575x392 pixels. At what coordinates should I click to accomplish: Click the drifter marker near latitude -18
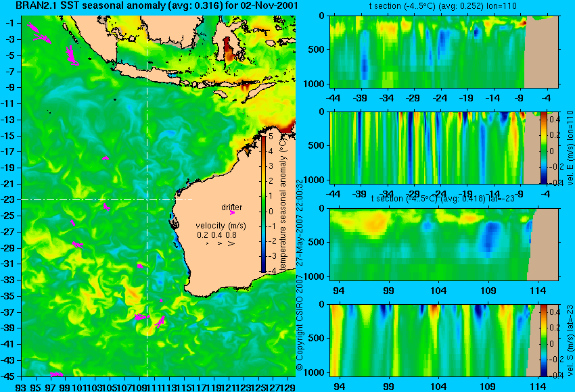(x=106, y=158)
